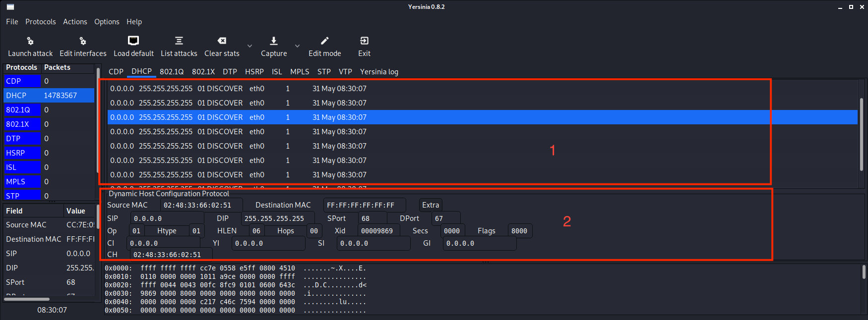Open the Help menu
This screenshot has width=868, height=320.
(x=134, y=22)
